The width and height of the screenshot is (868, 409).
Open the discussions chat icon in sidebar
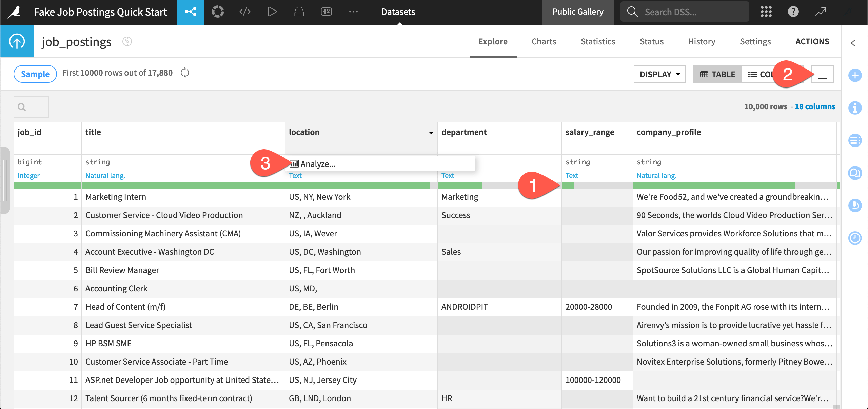point(855,173)
